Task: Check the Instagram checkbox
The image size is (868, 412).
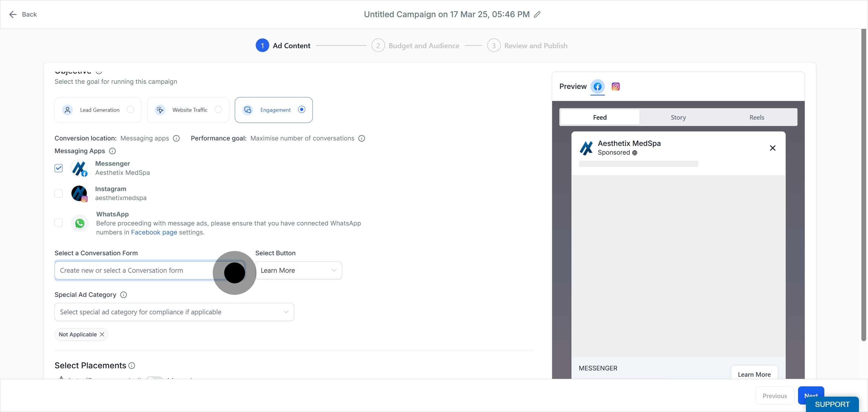Action: 59,193
